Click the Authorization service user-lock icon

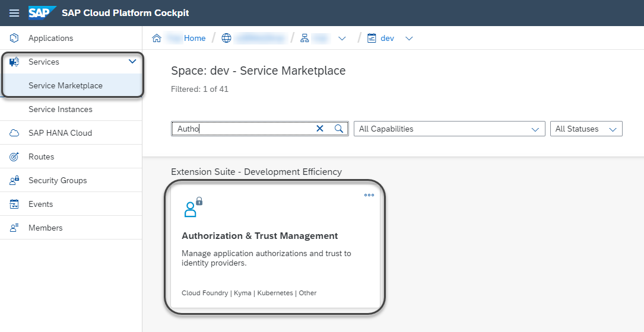[193, 207]
